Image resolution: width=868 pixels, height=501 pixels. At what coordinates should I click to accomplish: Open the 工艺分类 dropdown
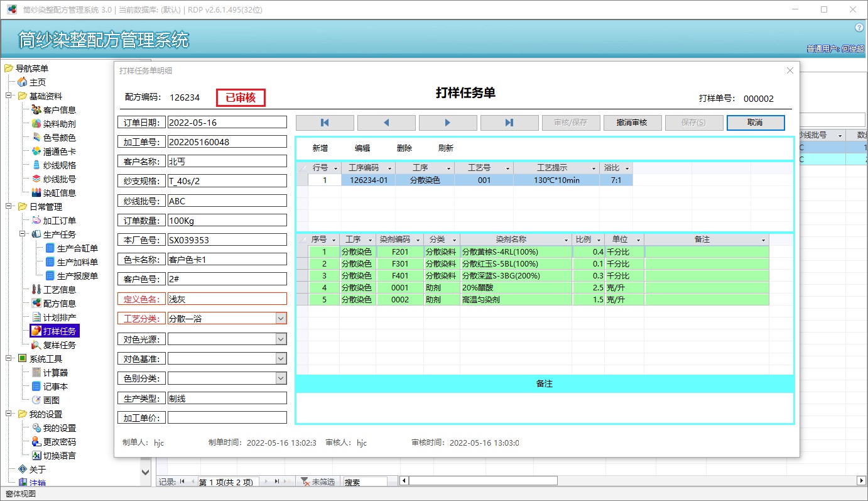[281, 318]
